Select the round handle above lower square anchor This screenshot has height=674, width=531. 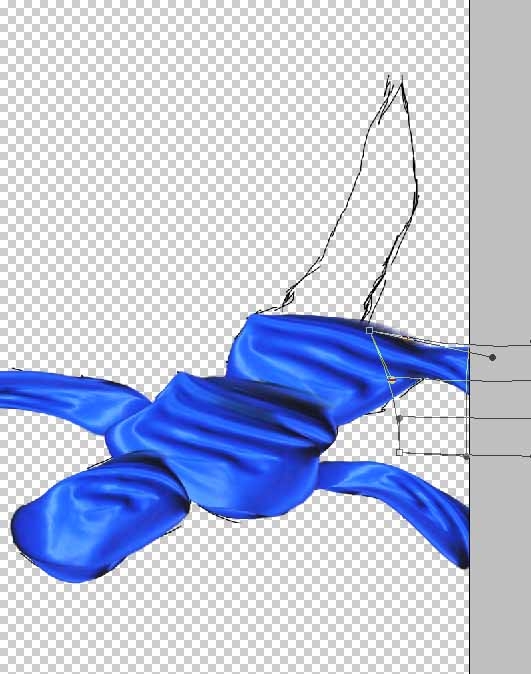point(399,418)
